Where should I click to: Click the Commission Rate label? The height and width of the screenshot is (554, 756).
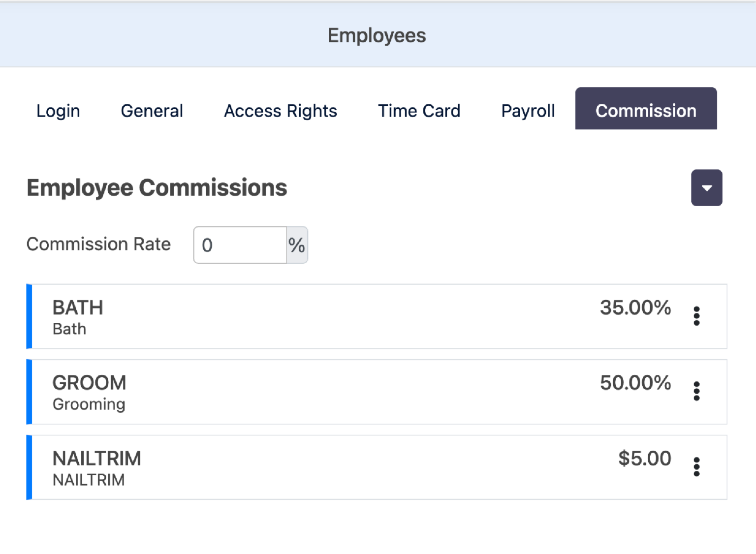click(x=98, y=244)
